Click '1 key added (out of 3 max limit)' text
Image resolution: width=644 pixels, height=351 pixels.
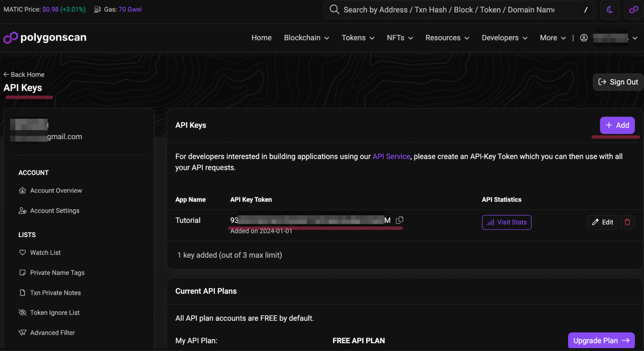[x=230, y=255]
